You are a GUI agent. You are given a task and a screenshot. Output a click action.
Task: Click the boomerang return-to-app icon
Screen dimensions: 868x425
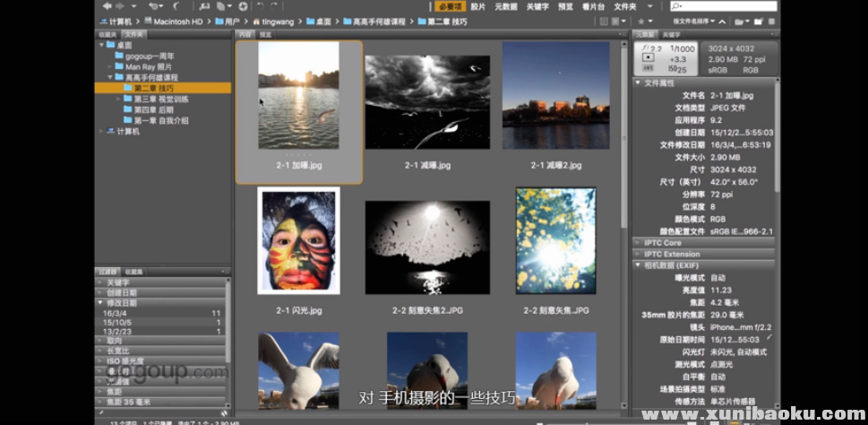pos(176,5)
